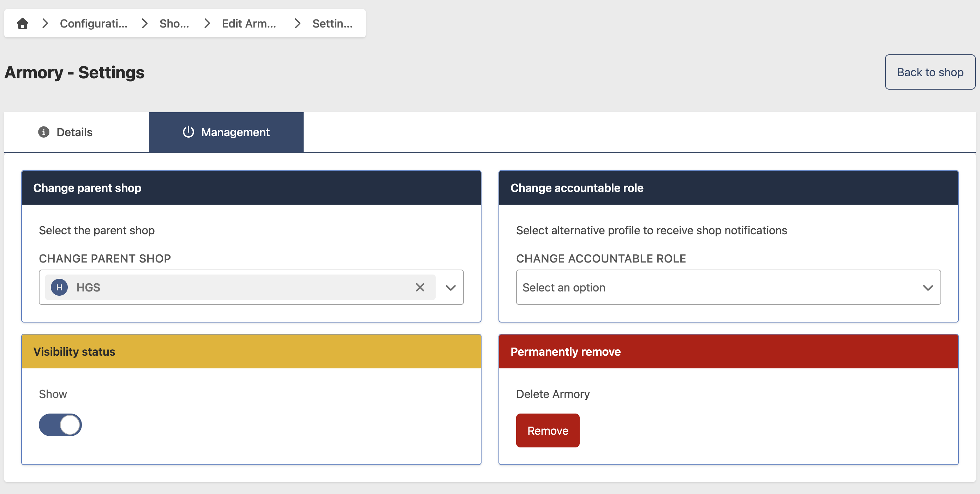Click the 'Delete Armory' text
Image resolution: width=980 pixels, height=494 pixels.
point(553,394)
